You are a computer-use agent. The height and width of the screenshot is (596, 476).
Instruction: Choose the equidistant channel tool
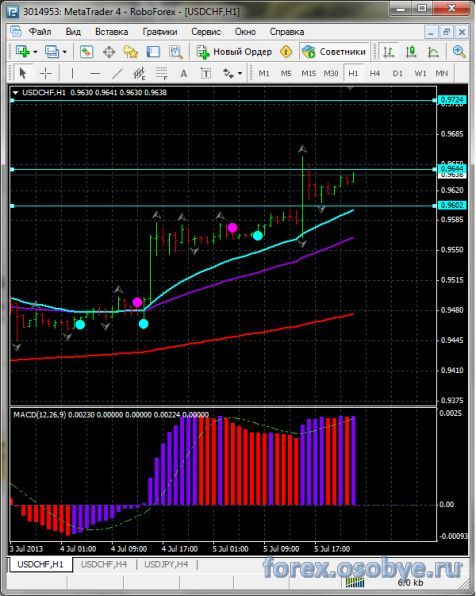pos(139,73)
